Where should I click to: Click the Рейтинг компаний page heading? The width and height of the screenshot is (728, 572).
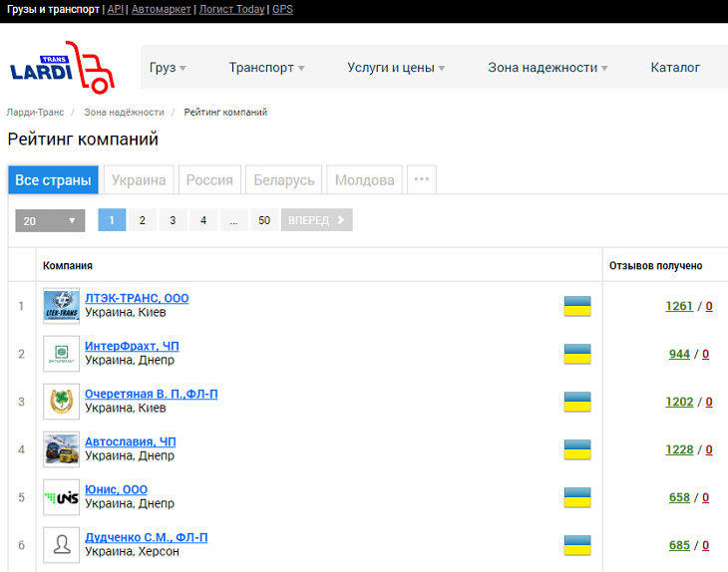[83, 140]
